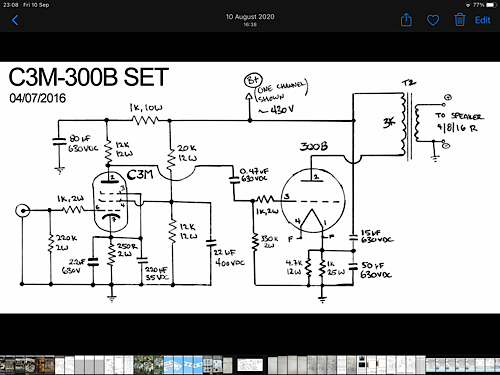Tap the '04/07/2016' date on schematic
This screenshot has height=375, width=500.
click(x=38, y=98)
